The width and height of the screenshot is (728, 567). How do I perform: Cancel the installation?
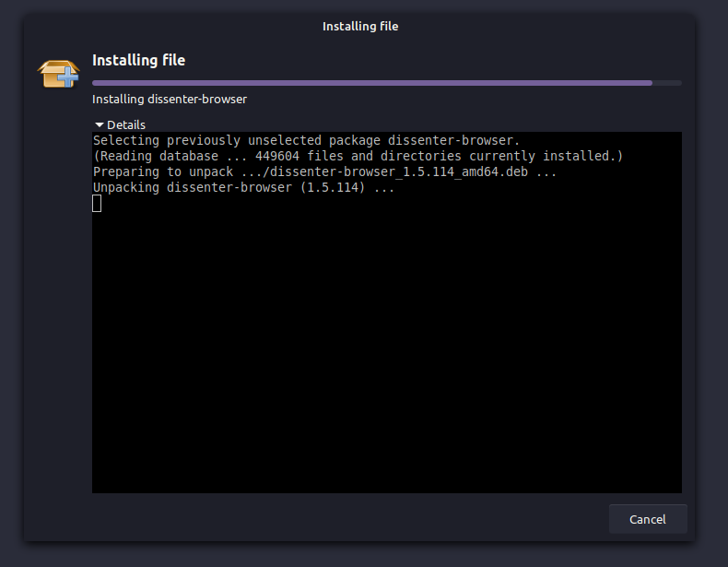pos(648,519)
